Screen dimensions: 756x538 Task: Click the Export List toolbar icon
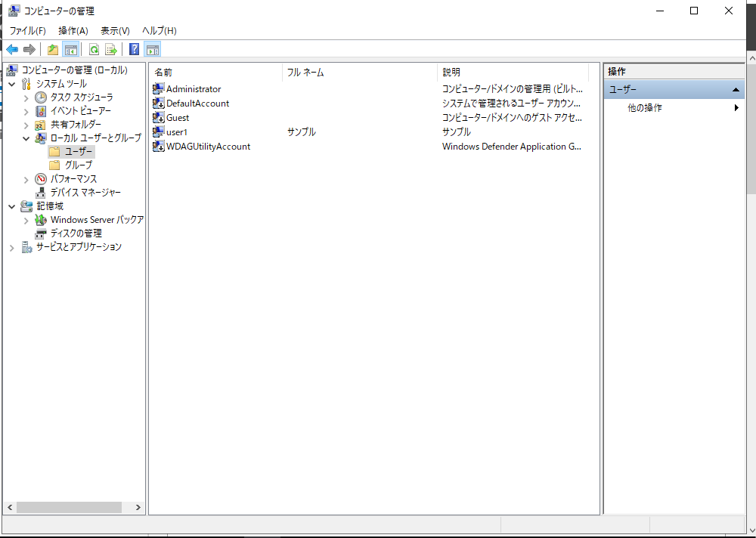point(111,49)
